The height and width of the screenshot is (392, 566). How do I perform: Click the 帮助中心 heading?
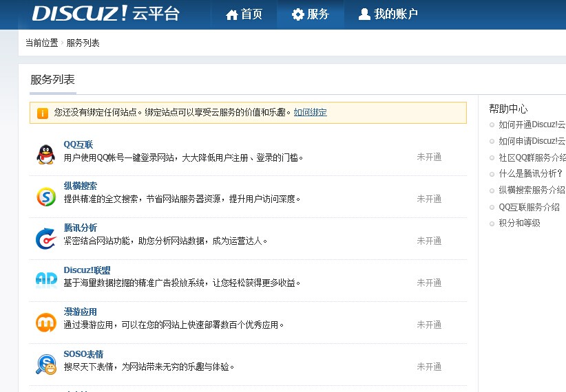click(x=508, y=109)
